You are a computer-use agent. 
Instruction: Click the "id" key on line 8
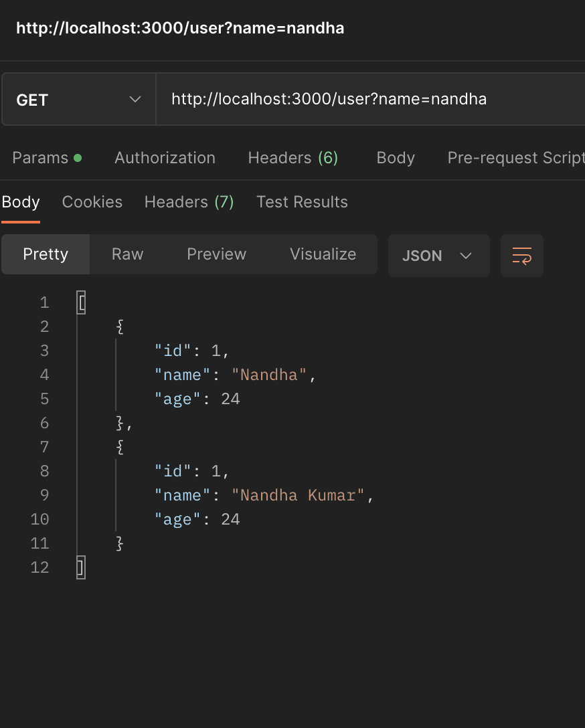(173, 471)
